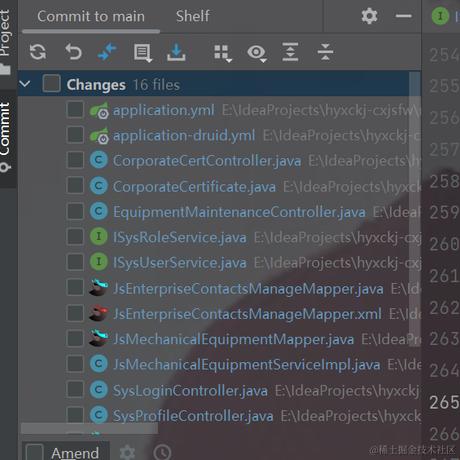The height and width of the screenshot is (460, 460).
Task: Enable the Amend checkbox
Action: point(35,452)
